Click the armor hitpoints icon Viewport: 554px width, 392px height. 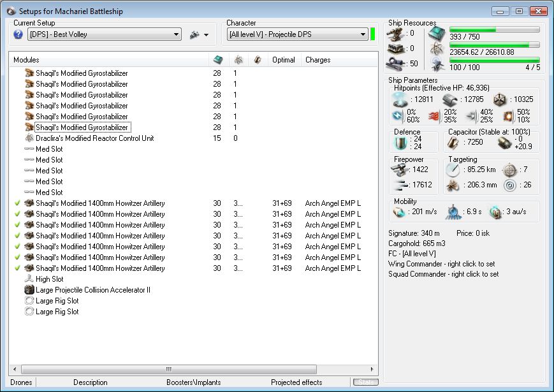tap(450, 99)
